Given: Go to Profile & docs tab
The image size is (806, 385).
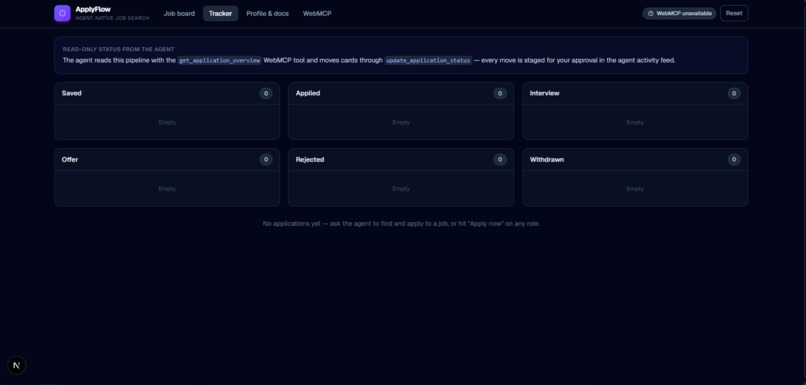Looking at the screenshot, I should coord(267,13).
